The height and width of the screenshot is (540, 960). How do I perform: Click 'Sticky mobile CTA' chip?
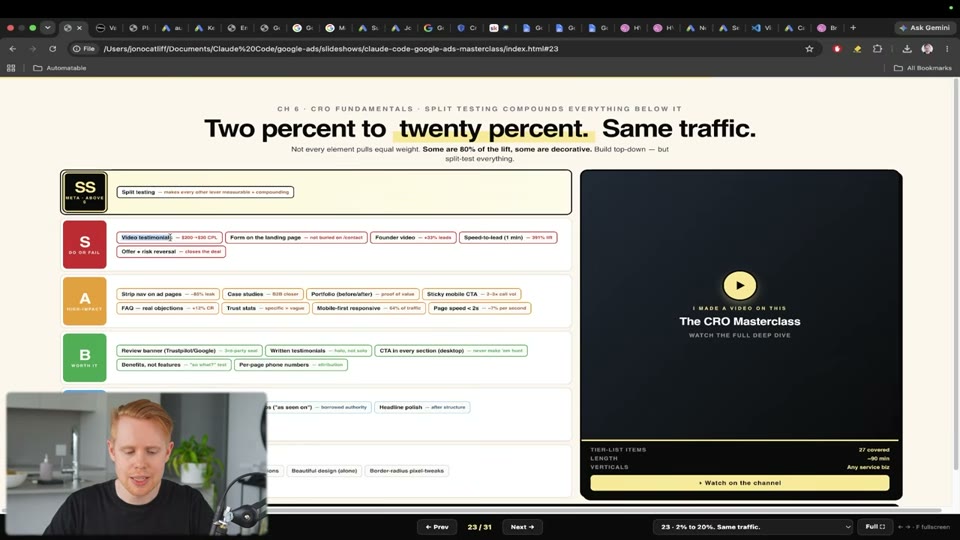click(x=471, y=294)
